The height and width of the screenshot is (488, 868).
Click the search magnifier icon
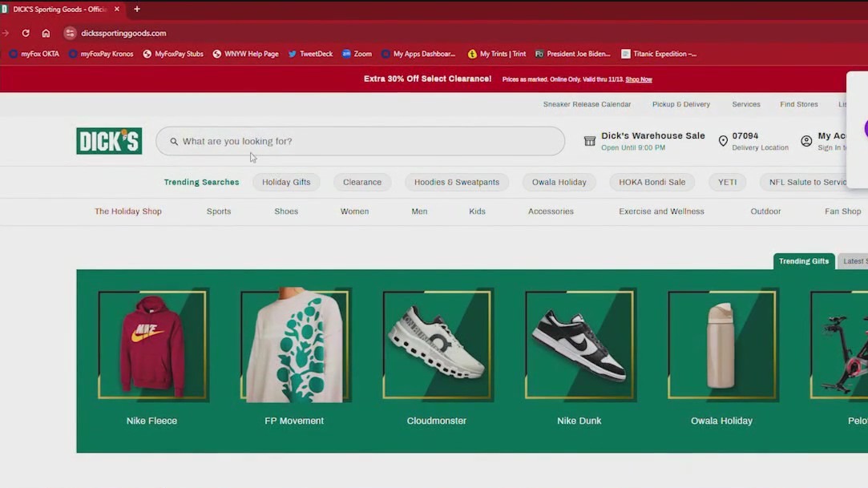pos(174,142)
